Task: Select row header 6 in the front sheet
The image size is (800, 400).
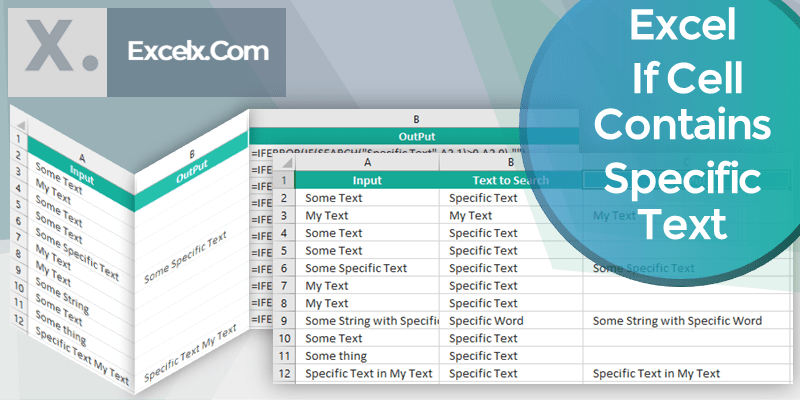Action: click(284, 268)
